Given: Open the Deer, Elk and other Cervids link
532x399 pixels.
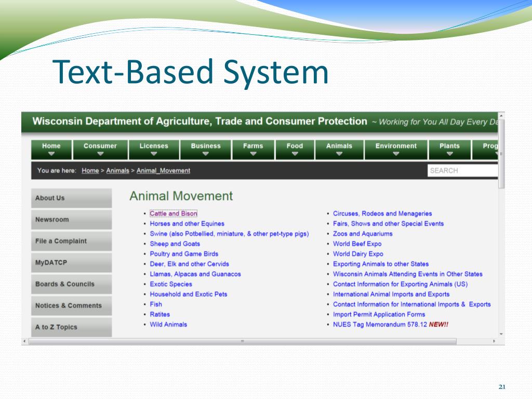Looking at the screenshot, I should 189,264.
